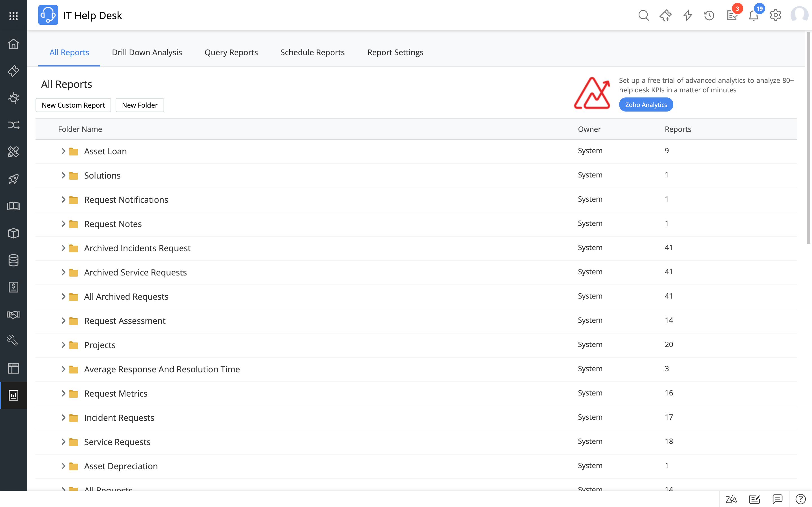The height and width of the screenshot is (507, 812).
Task: Open the history/restore icon panel
Action: tap(709, 15)
